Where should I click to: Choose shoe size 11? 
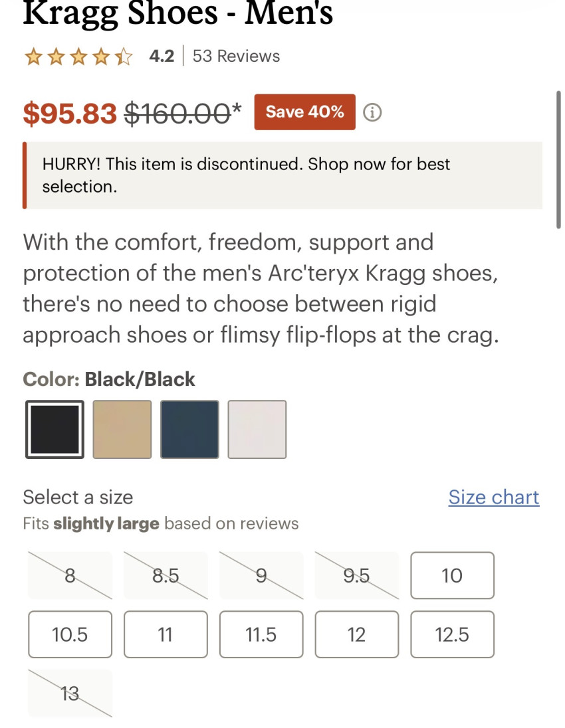(166, 634)
